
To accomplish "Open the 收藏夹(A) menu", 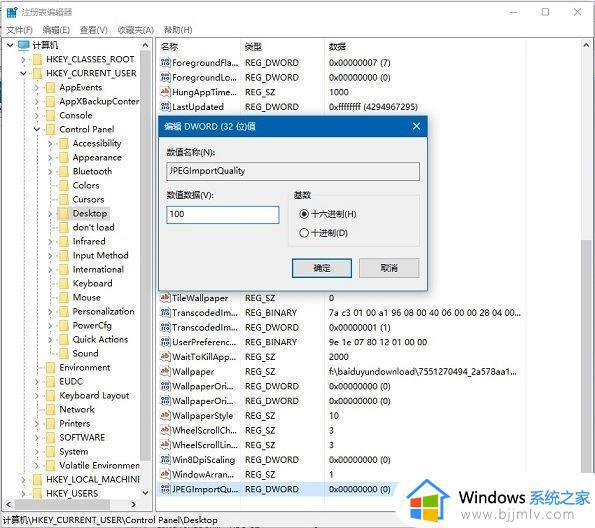I will (x=135, y=30).
